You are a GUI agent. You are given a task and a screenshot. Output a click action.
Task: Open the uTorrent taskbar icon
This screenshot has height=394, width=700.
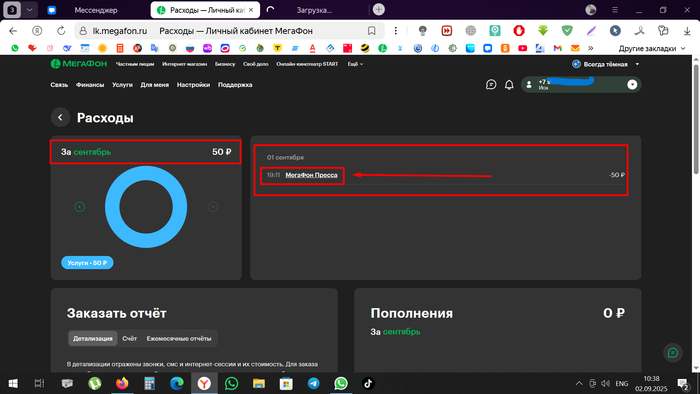(95, 383)
